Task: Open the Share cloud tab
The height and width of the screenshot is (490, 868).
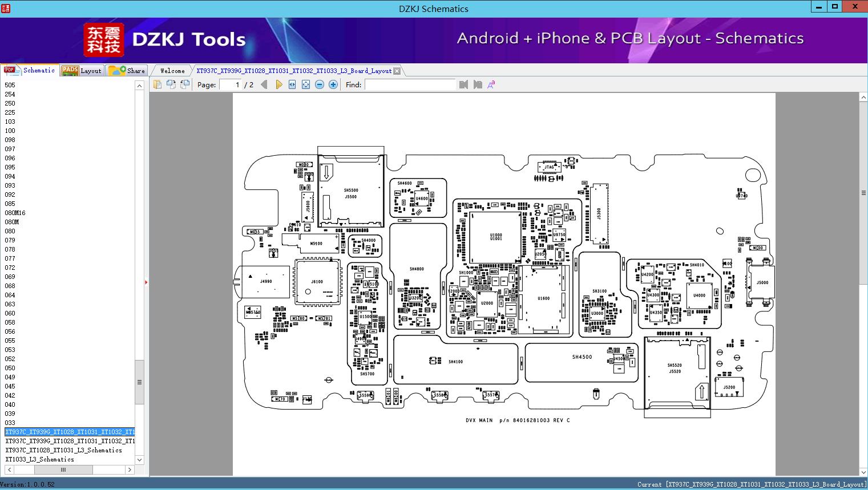Action: 127,71
